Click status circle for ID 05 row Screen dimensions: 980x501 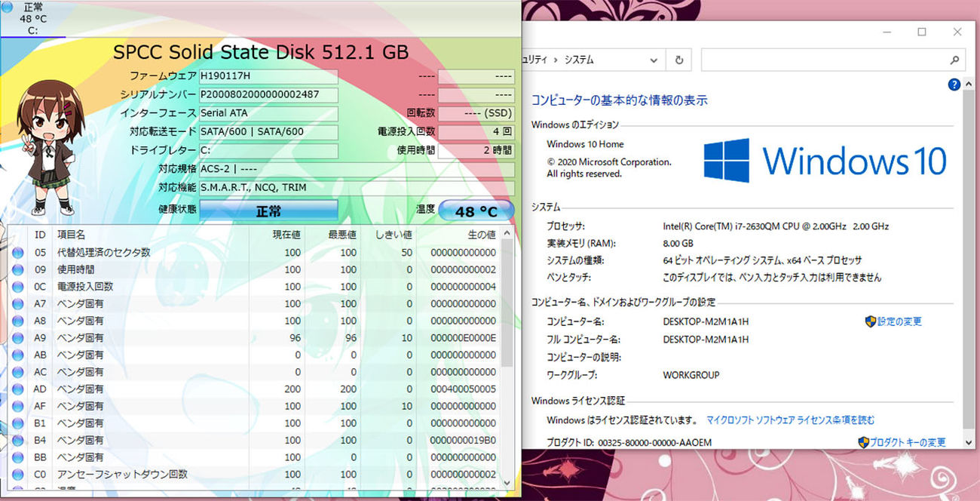click(x=18, y=253)
